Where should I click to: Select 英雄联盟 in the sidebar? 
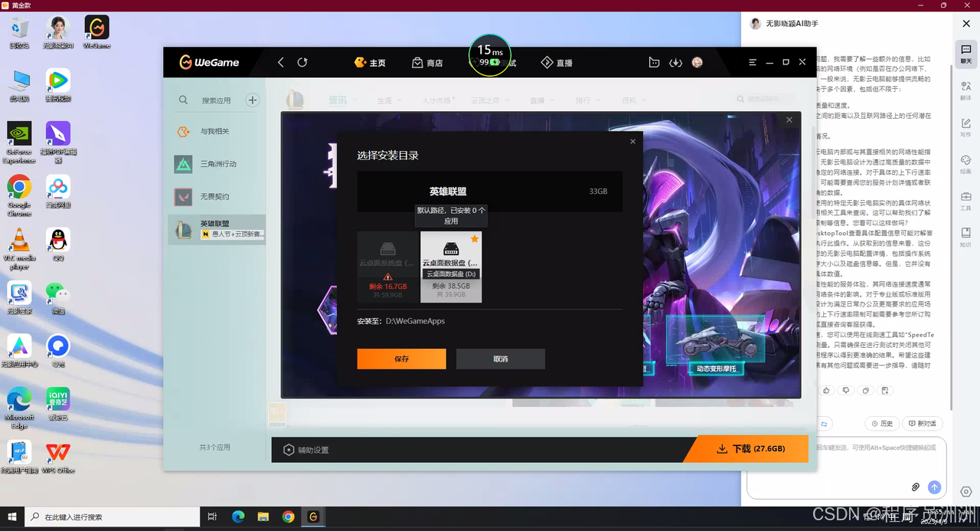(x=217, y=229)
